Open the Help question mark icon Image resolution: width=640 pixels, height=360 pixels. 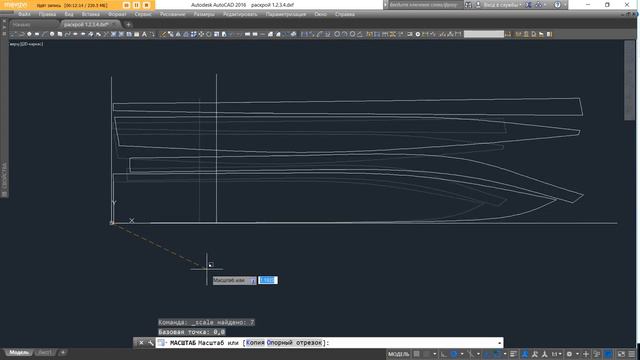point(558,5)
